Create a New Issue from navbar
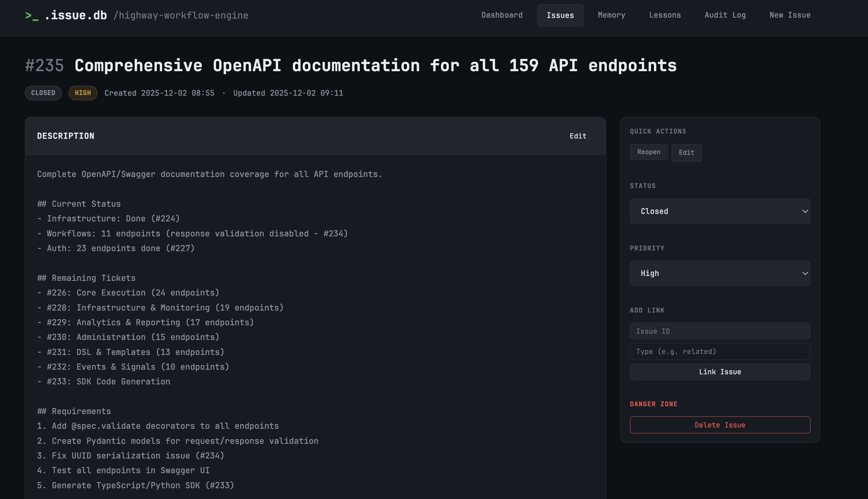Viewport: 868px width, 499px height. [x=790, y=15]
